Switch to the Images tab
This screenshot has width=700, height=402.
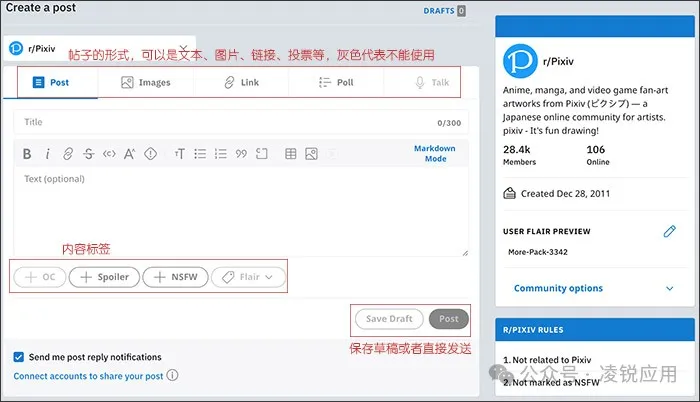tap(146, 83)
